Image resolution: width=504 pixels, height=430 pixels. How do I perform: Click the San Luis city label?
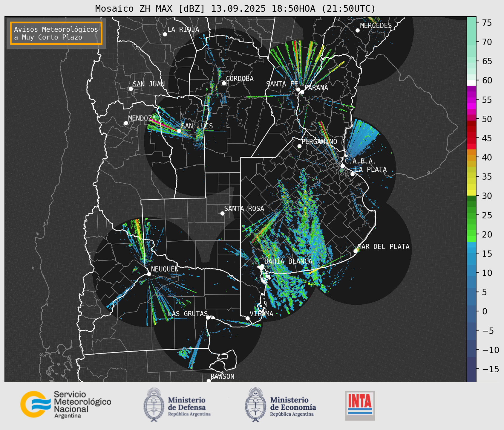click(197, 126)
